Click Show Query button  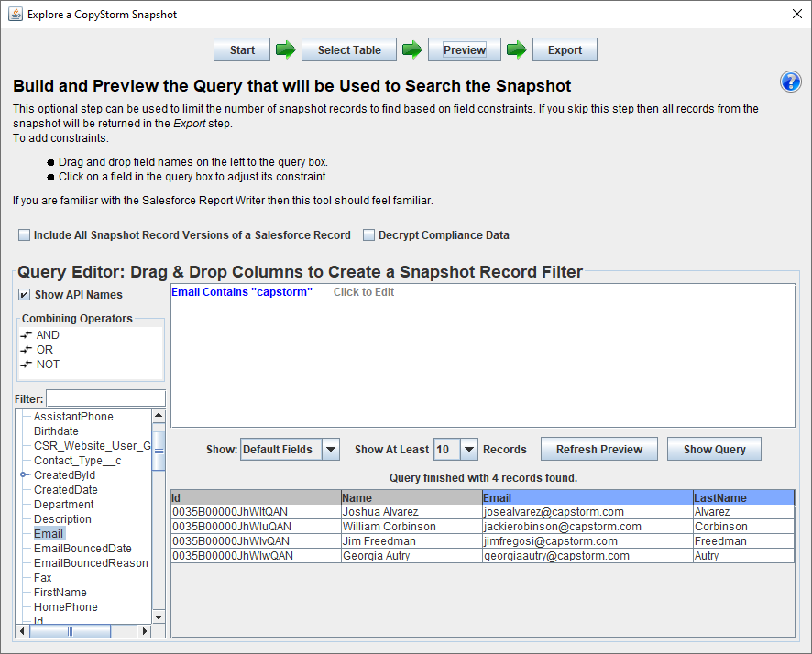coord(714,449)
